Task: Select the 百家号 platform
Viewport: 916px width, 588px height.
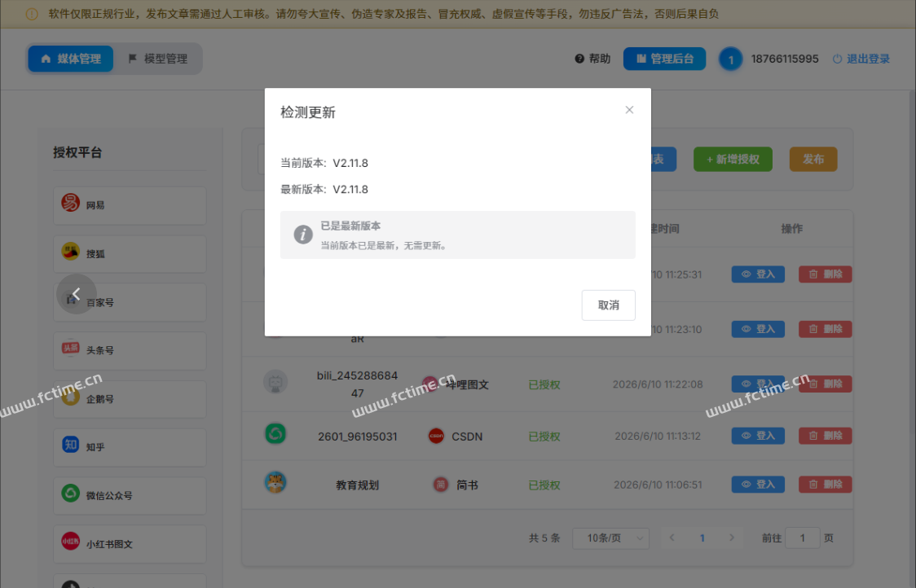Action: tap(130, 302)
